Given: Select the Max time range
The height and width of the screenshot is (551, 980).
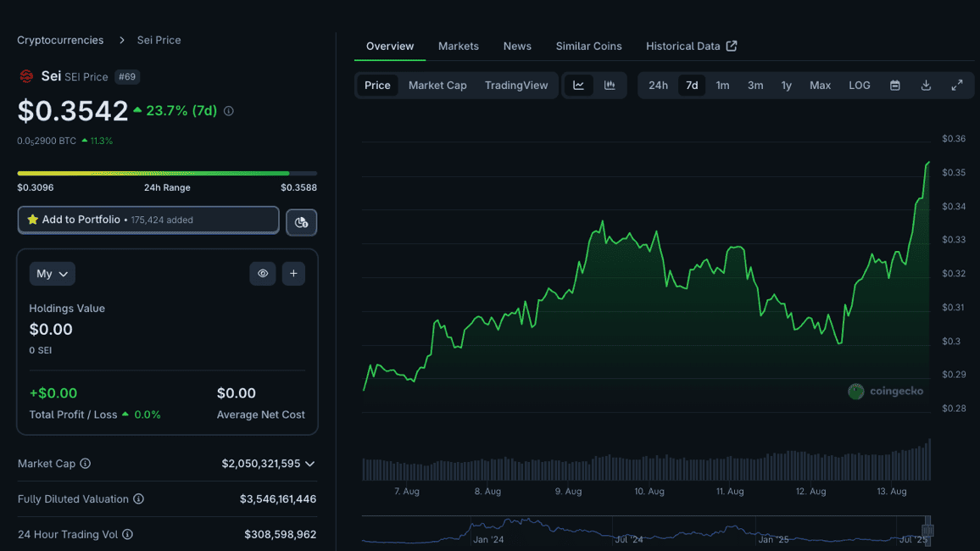Looking at the screenshot, I should point(820,85).
